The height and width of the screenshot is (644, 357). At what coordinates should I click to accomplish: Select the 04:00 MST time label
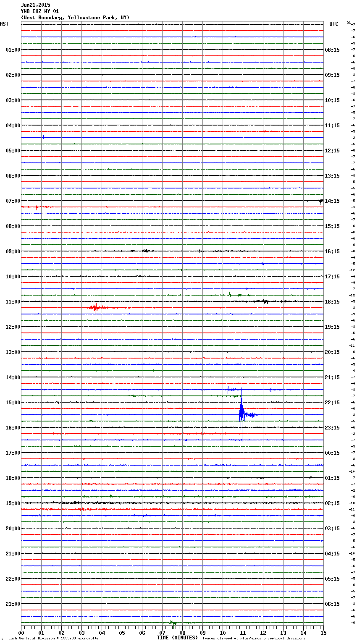[x=13, y=126]
